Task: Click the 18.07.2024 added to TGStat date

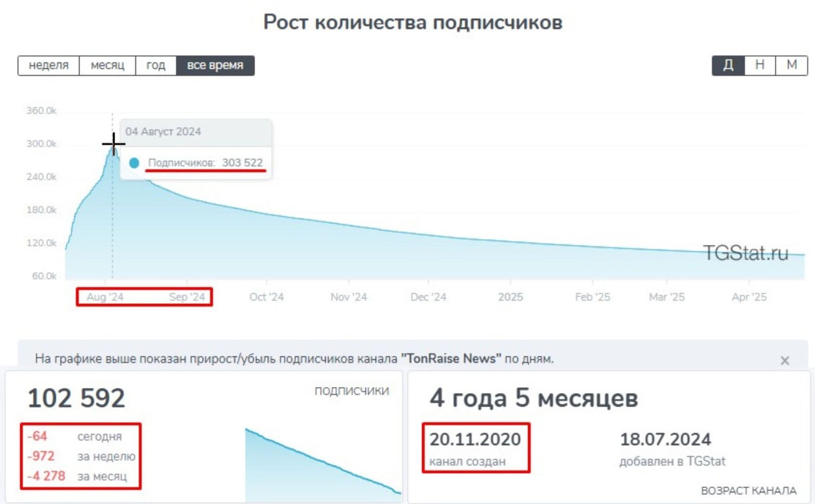Action: tap(665, 439)
